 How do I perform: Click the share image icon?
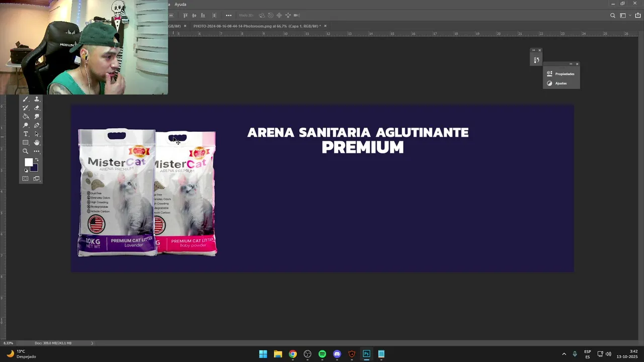pyautogui.click(x=637, y=15)
